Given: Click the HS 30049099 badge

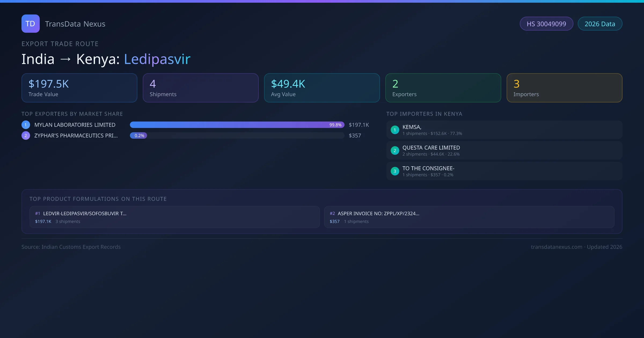Looking at the screenshot, I should 546,24.
